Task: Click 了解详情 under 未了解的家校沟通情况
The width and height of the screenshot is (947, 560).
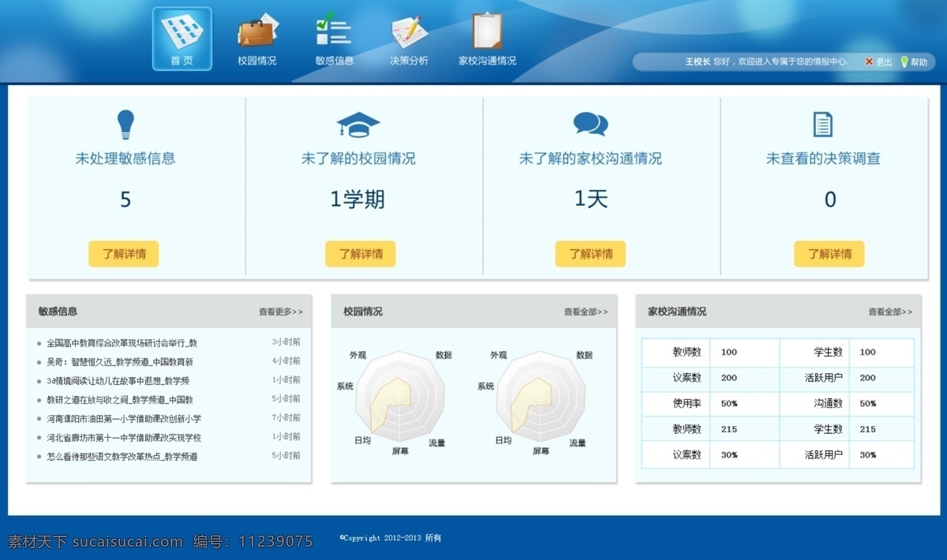Action: click(590, 254)
